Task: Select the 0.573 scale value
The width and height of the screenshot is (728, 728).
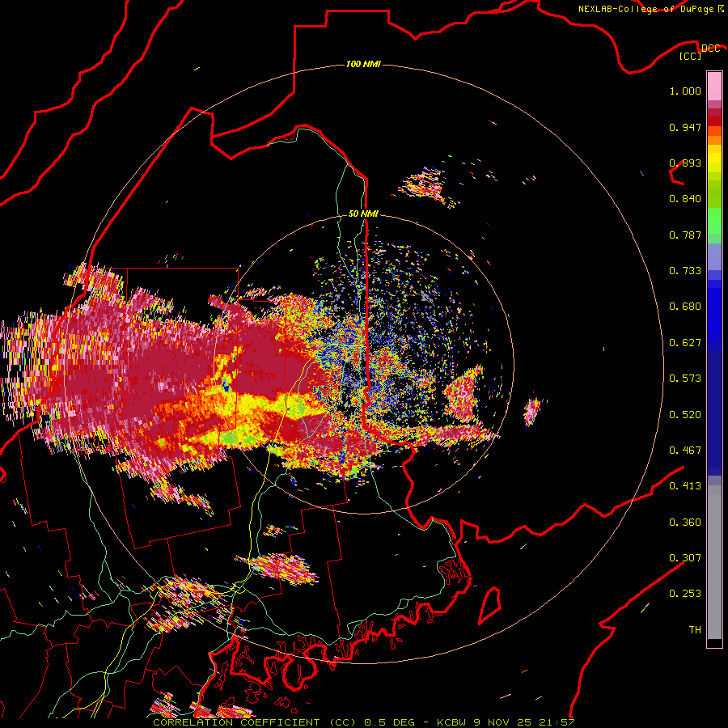Action: pyautogui.click(x=685, y=379)
